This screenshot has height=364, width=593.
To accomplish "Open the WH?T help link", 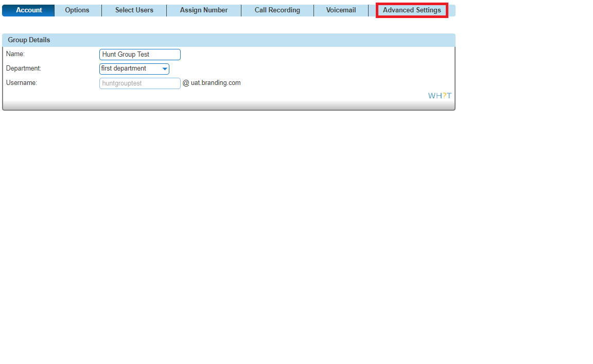I will tap(440, 96).
